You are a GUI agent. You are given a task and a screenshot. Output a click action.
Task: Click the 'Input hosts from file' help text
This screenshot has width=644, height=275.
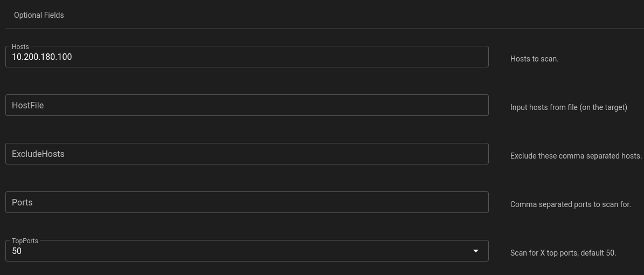[569, 107]
